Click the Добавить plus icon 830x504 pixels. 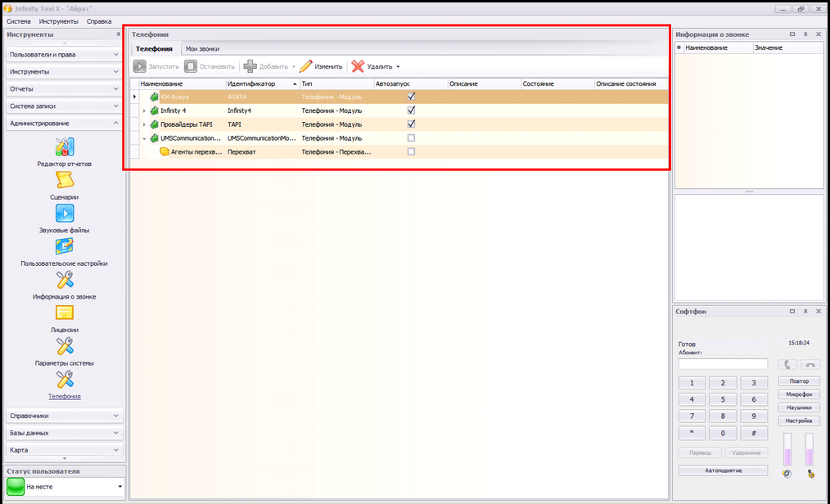tap(250, 66)
